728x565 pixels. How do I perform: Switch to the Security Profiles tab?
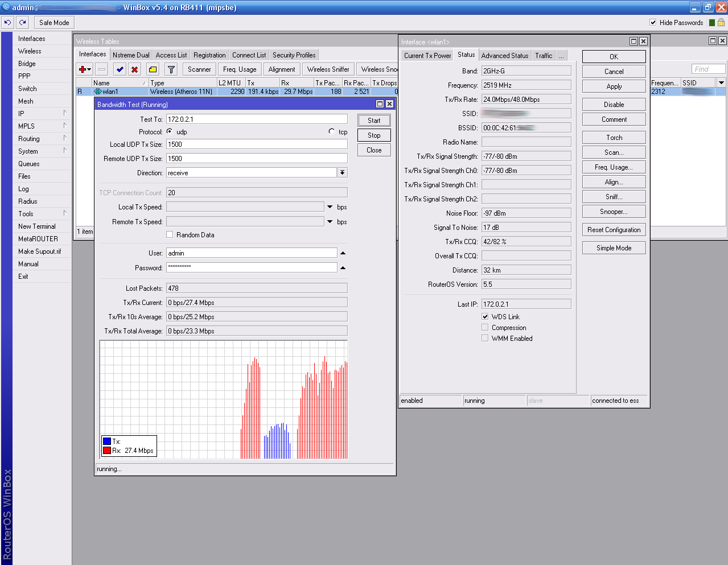(x=294, y=55)
